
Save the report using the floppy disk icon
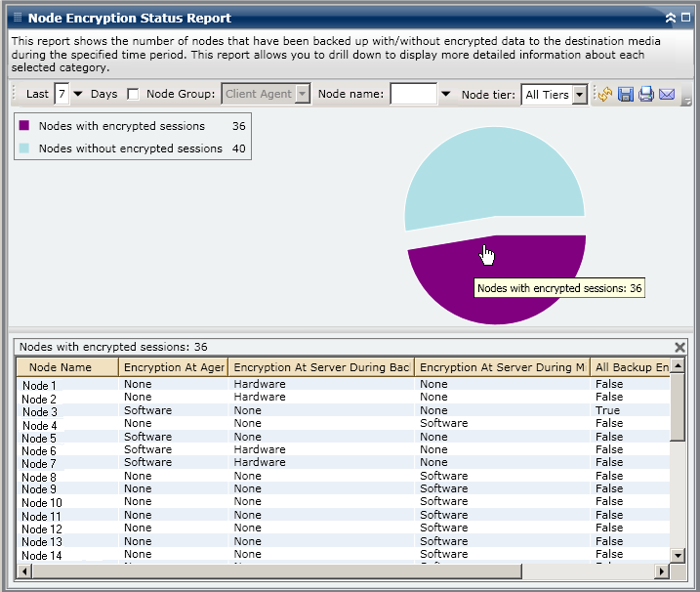tap(625, 95)
